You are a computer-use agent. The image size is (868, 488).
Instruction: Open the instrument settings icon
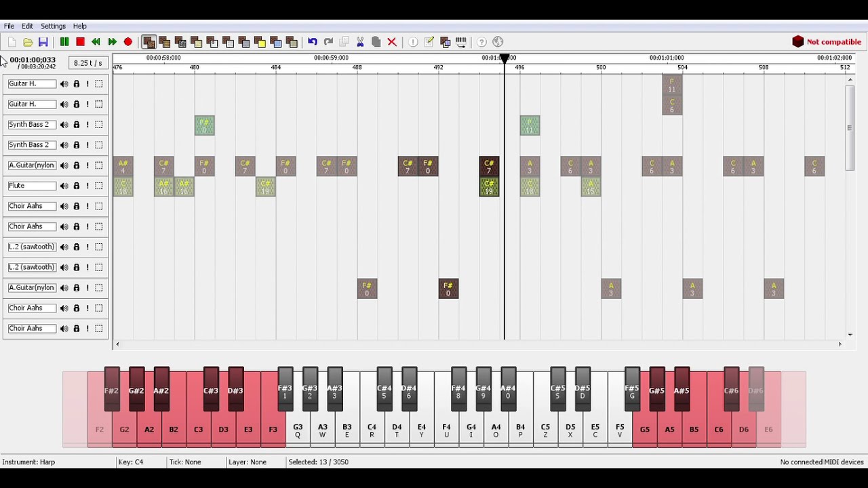click(x=446, y=42)
